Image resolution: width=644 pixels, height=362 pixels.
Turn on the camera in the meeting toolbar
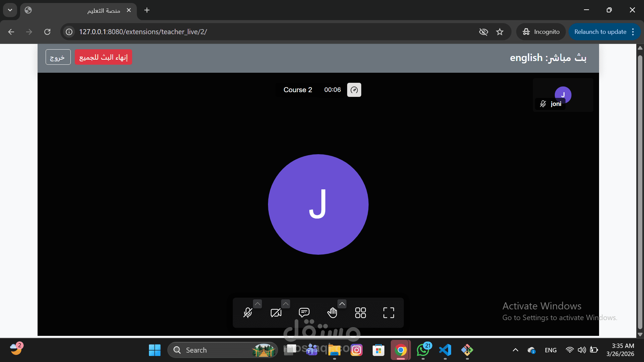[x=276, y=313]
